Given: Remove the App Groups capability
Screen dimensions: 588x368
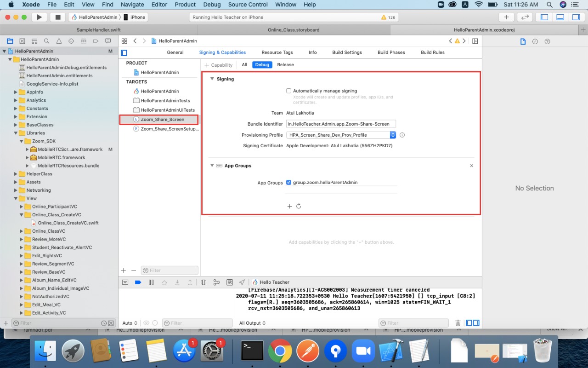Looking at the screenshot, I should 471,166.
